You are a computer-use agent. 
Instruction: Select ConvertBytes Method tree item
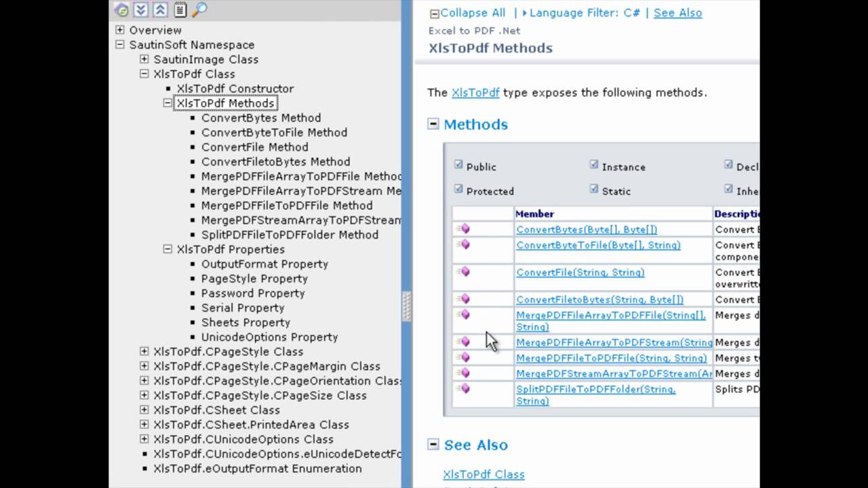tap(261, 117)
